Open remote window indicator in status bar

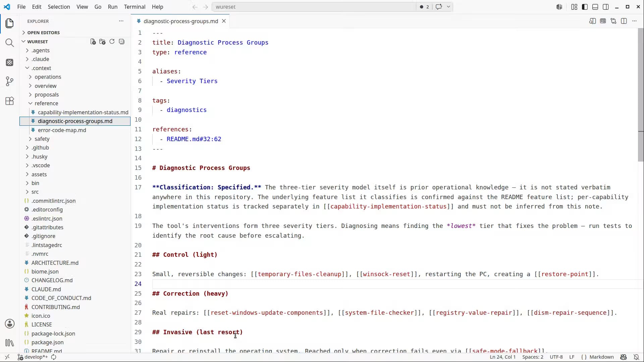(7, 357)
